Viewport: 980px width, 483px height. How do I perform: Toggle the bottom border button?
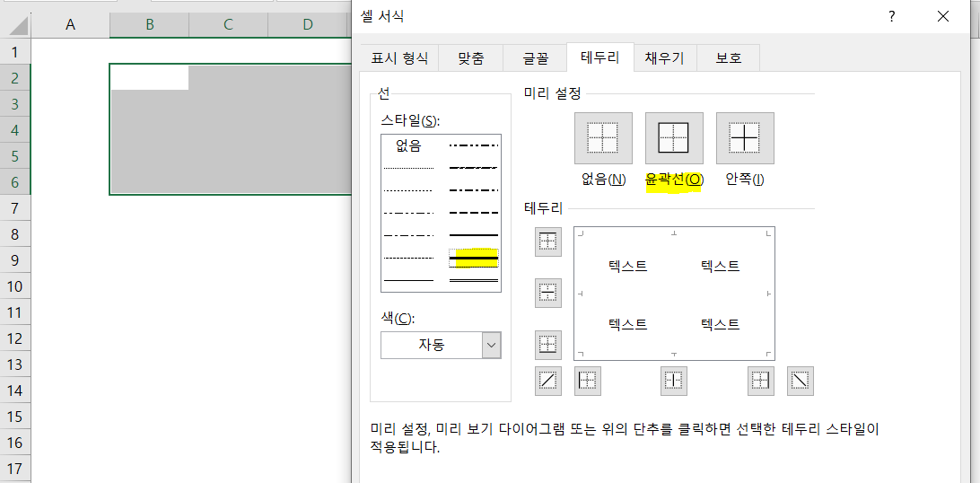[548, 344]
